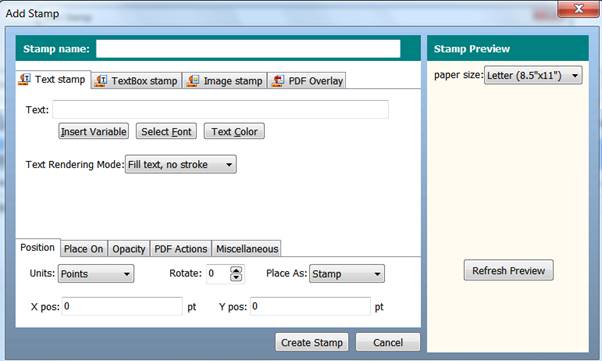Go to the Miscellaneous tab
602x361 pixels.
pos(247,249)
